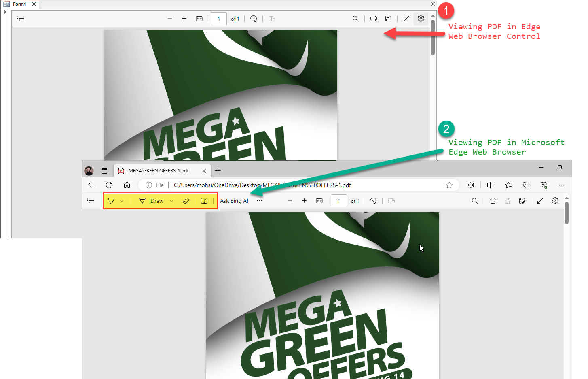
Task: Close the MEGA GREEN OFFERS-1.pdf tab
Action: (x=204, y=171)
